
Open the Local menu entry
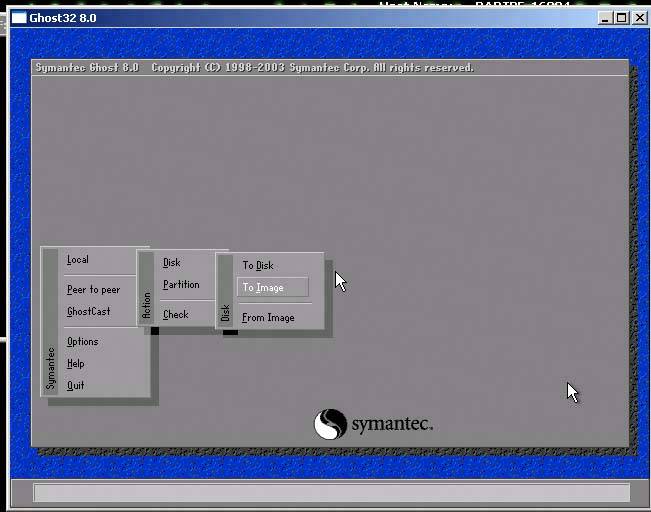point(78,260)
